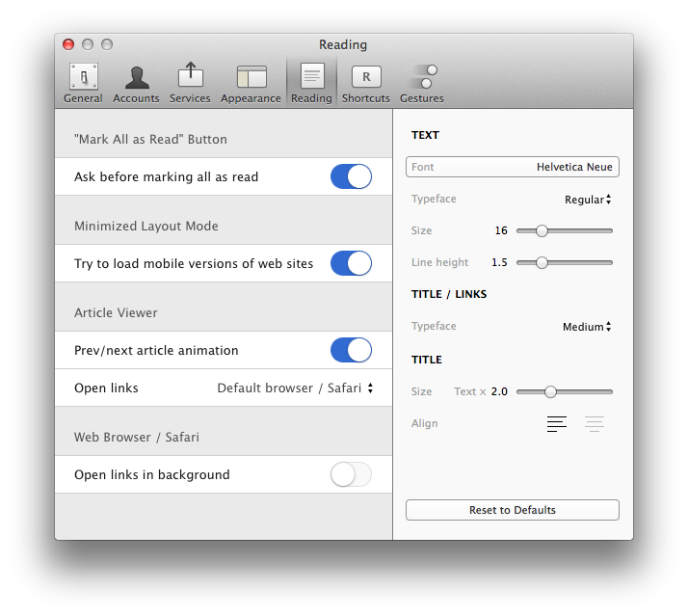Close the Reading preferences window
The width and height of the screenshot is (688, 616).
click(68, 44)
